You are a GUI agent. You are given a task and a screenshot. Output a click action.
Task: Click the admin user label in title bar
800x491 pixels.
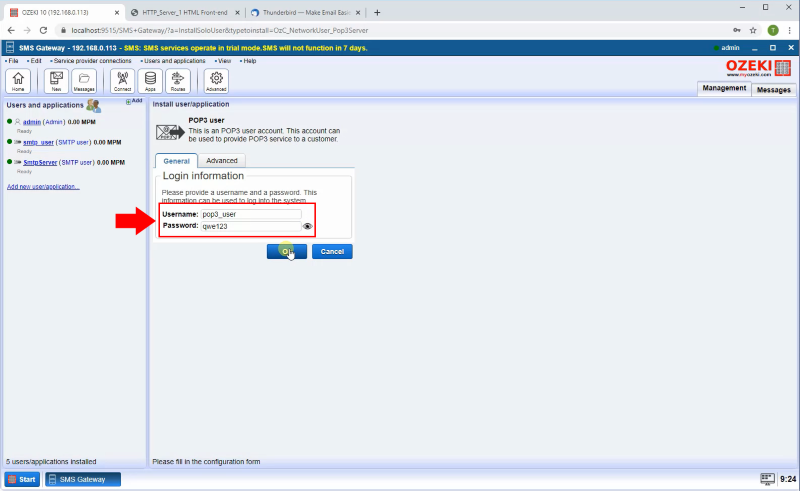728,47
